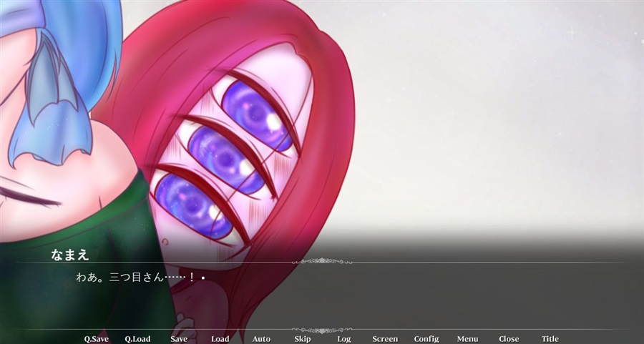The height and width of the screenshot is (344, 644).
Task: Toggle Skip mode for the text
Action: point(302,339)
